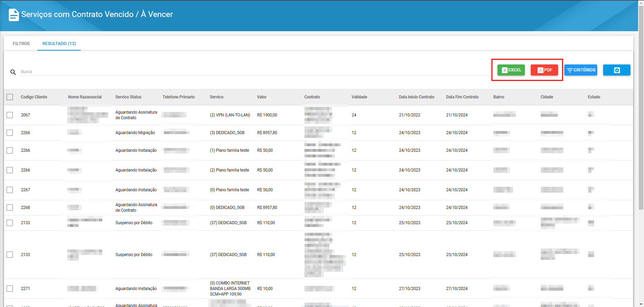Sort by Servico Status column header
The height and width of the screenshot is (307, 644).
[129, 97]
